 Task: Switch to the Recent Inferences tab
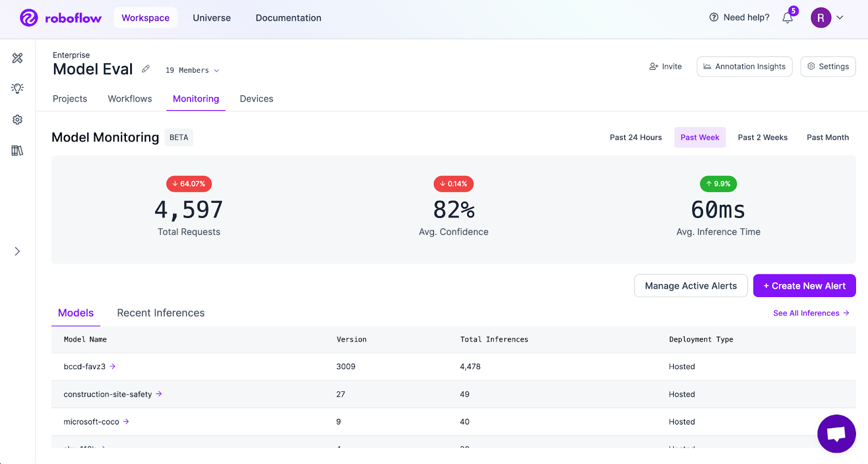[161, 313]
